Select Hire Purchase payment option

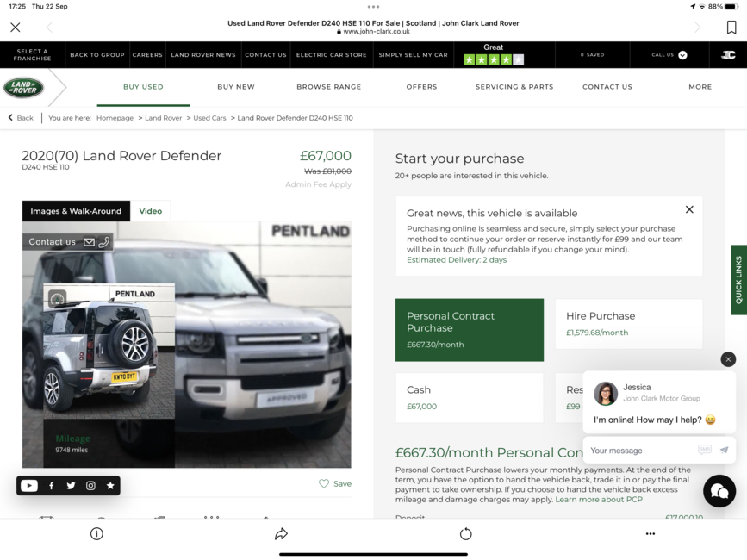coord(628,324)
